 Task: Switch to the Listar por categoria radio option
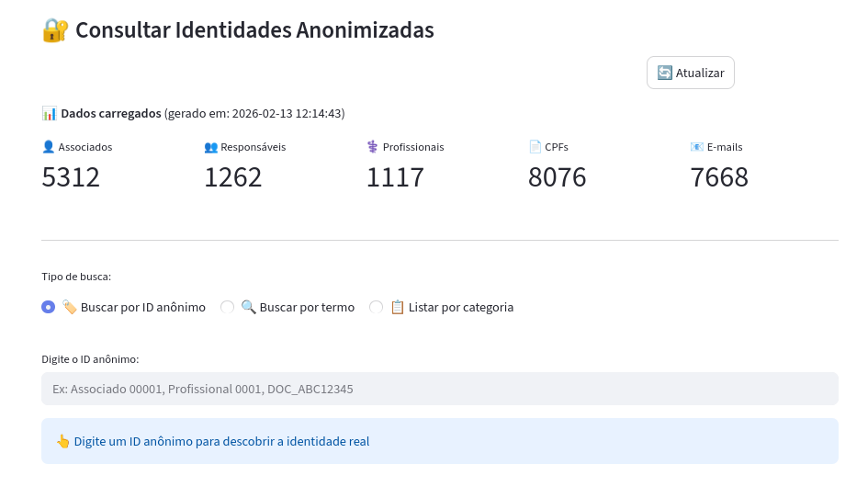[377, 308]
